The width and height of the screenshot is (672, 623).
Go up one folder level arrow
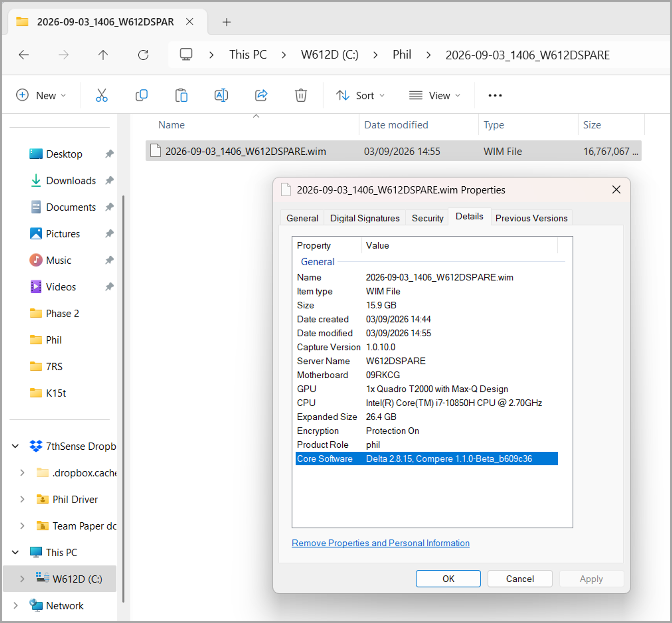coord(103,55)
